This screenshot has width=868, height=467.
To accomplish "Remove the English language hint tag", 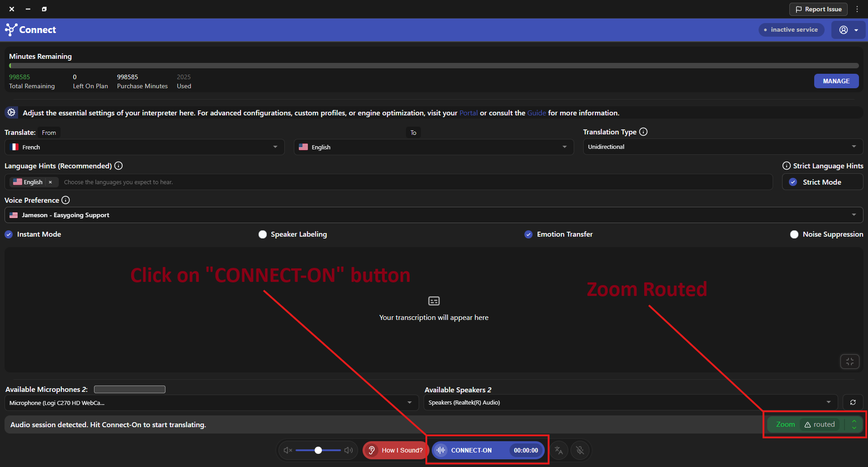I will tap(50, 182).
